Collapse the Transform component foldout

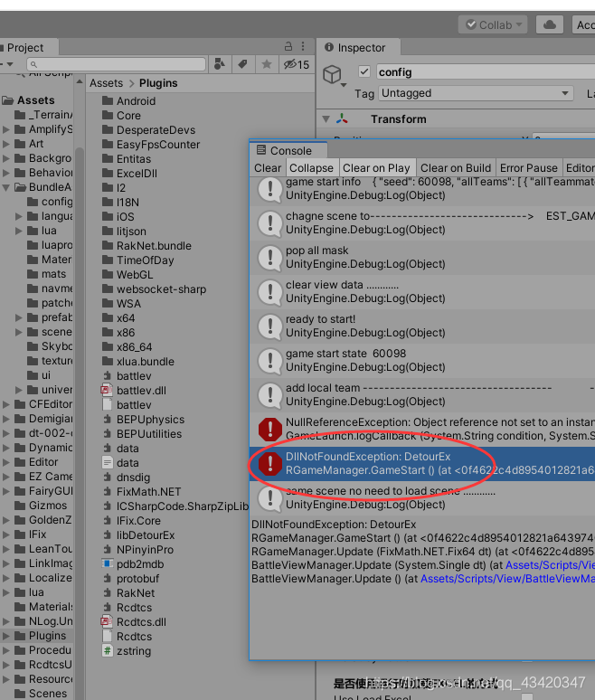pyautogui.click(x=326, y=119)
